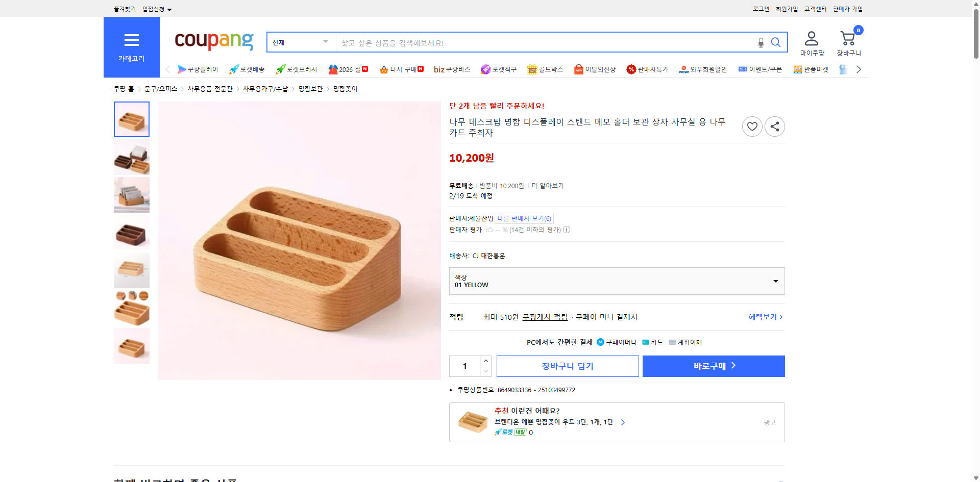Open the 색상 01 YELLOW dropdown

pyautogui.click(x=617, y=281)
